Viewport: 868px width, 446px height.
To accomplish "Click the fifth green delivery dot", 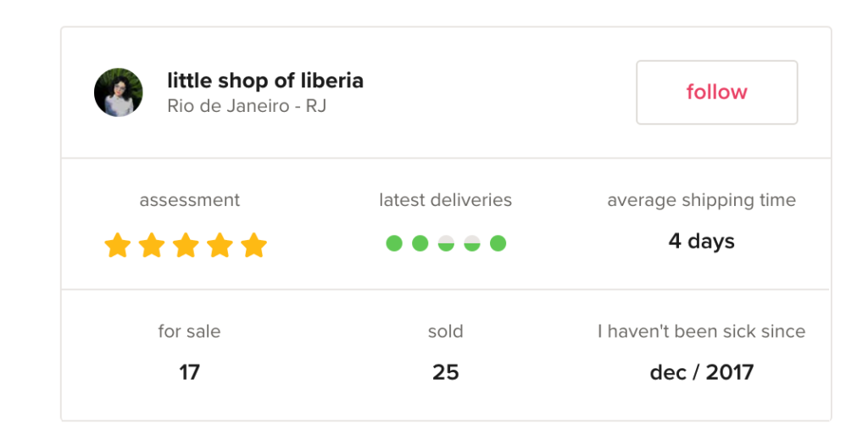I will pyautogui.click(x=498, y=243).
